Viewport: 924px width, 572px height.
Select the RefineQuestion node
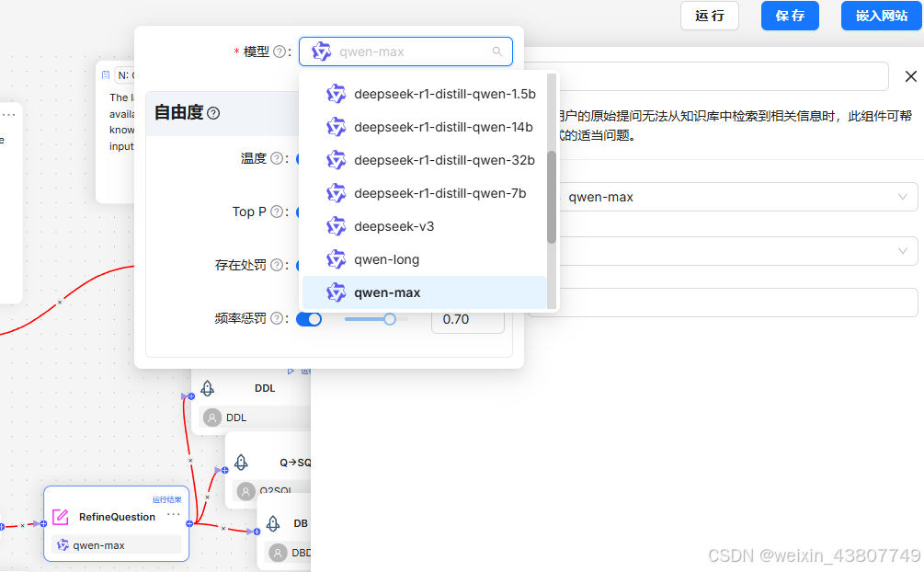coord(116,523)
